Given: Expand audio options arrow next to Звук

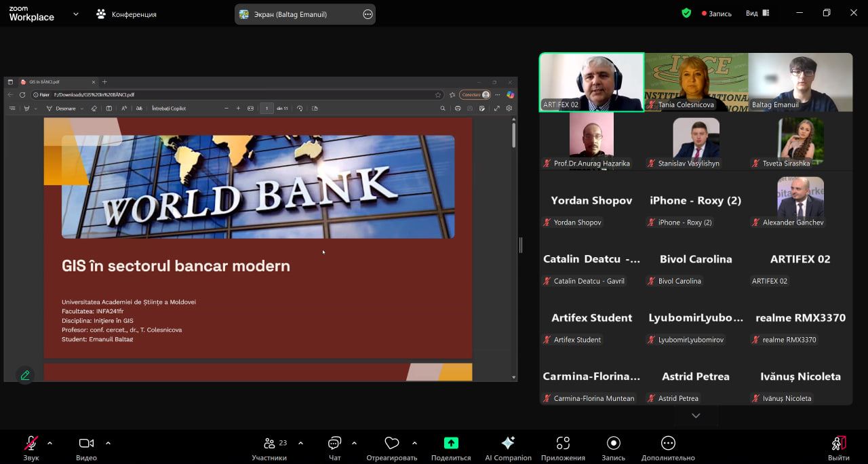Looking at the screenshot, I should pos(50,443).
